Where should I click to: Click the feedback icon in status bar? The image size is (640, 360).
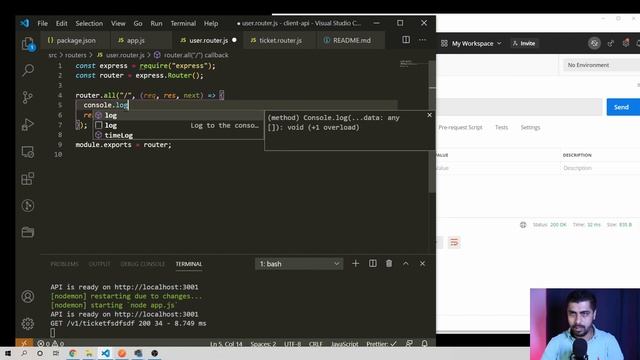[409, 344]
